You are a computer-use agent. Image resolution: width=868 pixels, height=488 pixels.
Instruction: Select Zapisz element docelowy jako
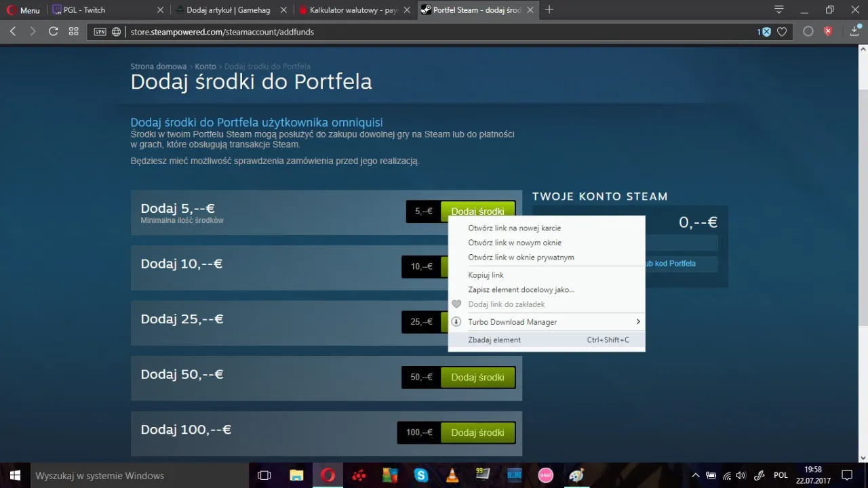tap(547, 290)
